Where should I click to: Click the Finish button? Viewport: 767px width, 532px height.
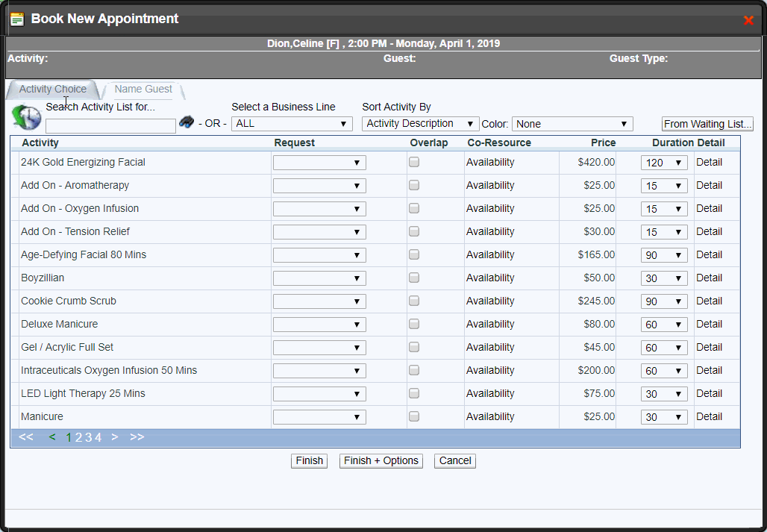(309, 461)
